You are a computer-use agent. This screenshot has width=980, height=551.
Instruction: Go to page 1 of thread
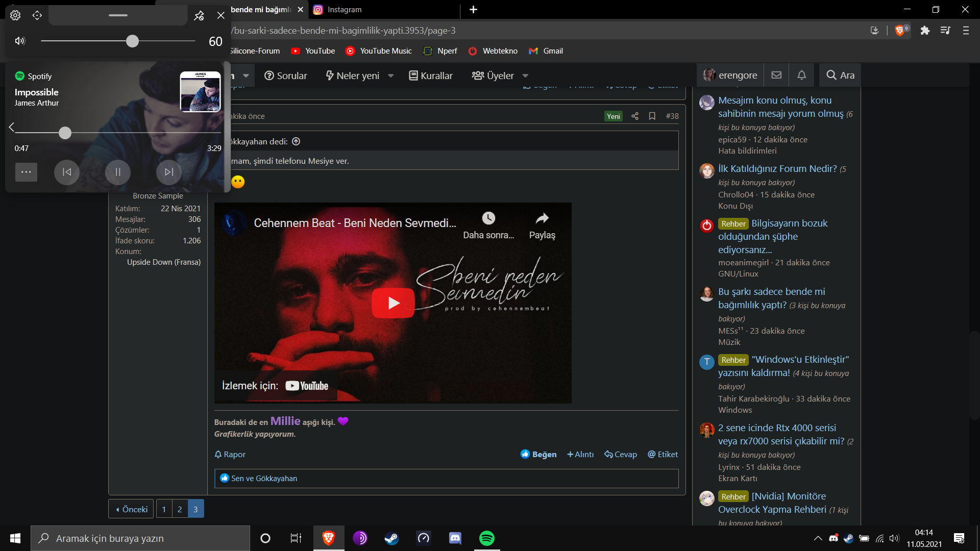(x=164, y=509)
